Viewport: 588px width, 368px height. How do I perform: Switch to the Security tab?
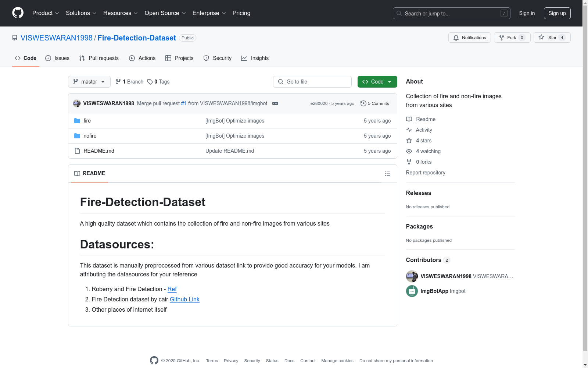point(218,58)
